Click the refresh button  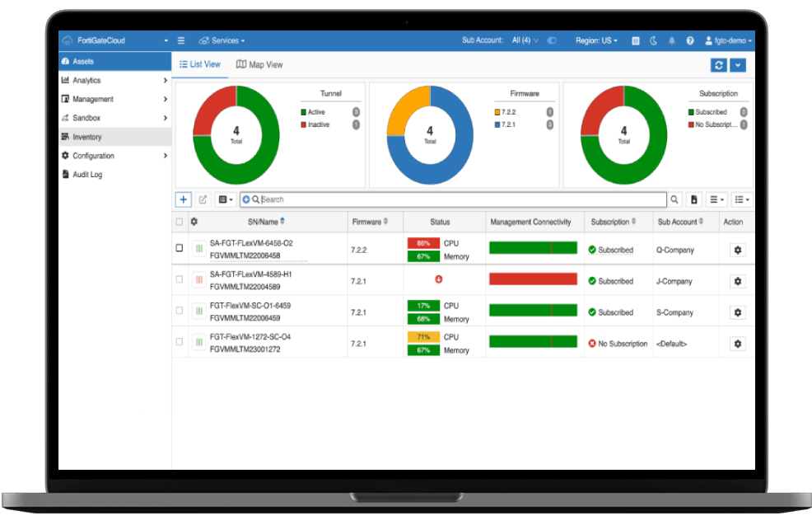(719, 65)
